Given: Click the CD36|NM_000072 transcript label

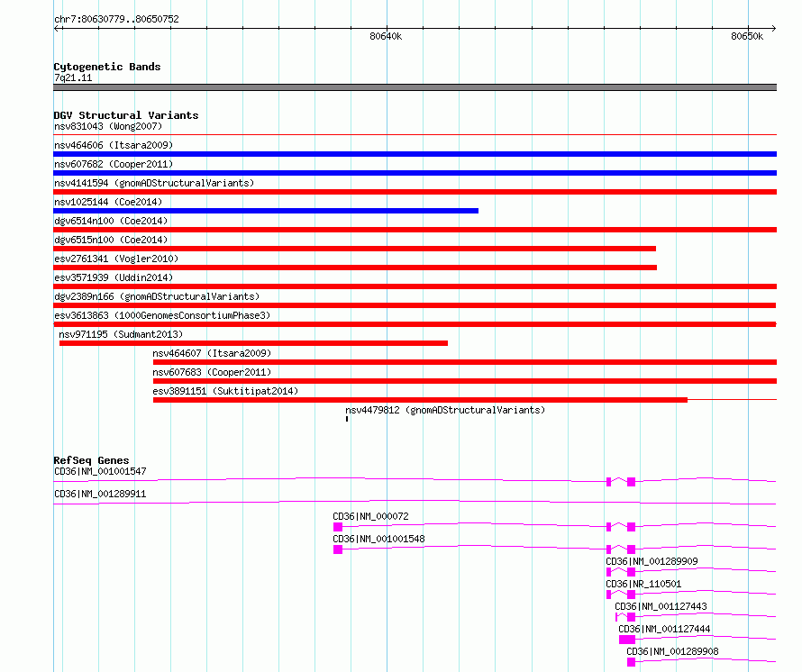Looking at the screenshot, I should click(371, 516).
